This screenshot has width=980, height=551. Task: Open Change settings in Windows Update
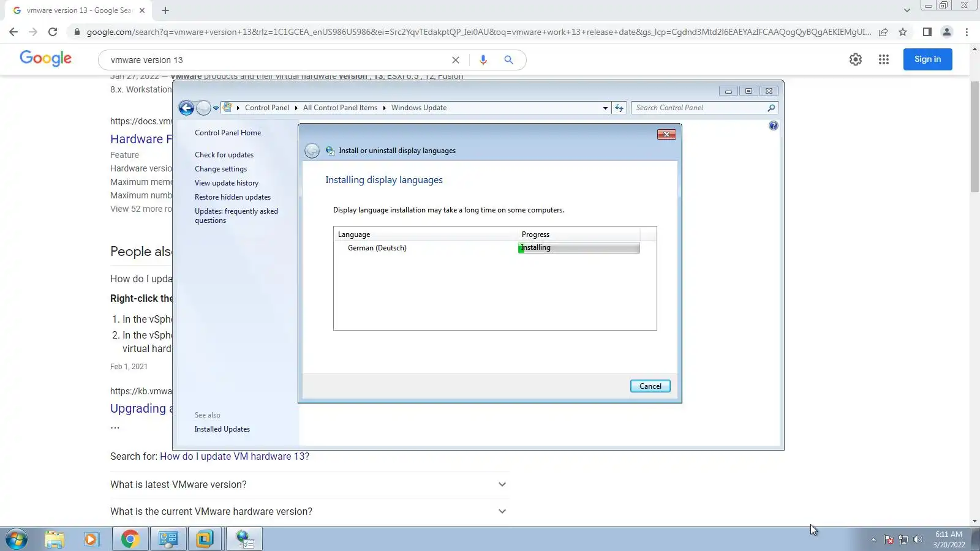click(221, 169)
